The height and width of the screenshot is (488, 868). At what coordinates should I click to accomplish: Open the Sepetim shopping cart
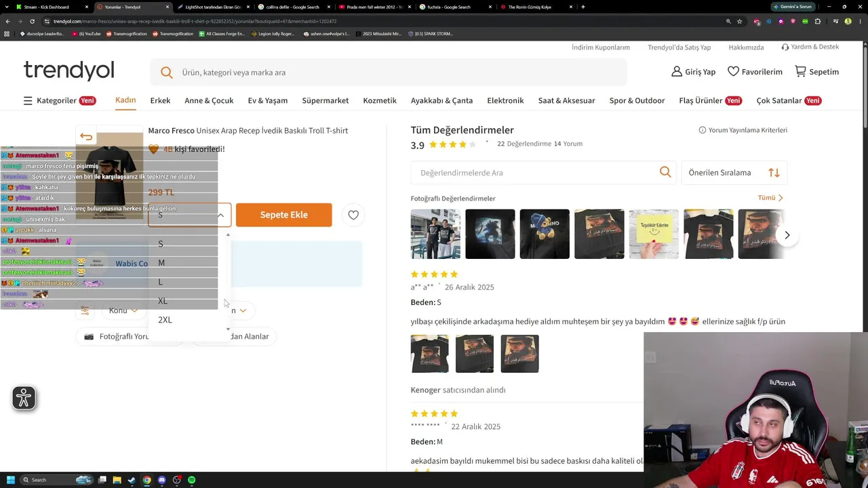click(816, 72)
